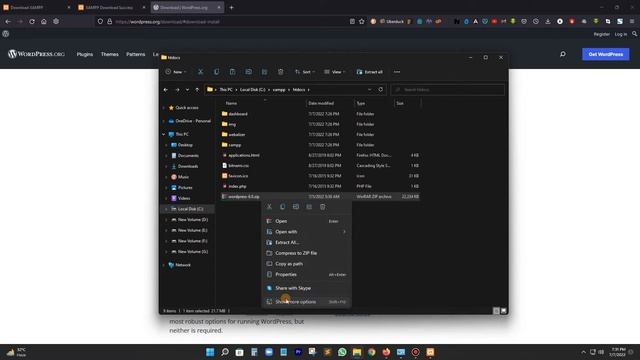
Task: Go up one folder level arrow
Action: click(x=197, y=89)
